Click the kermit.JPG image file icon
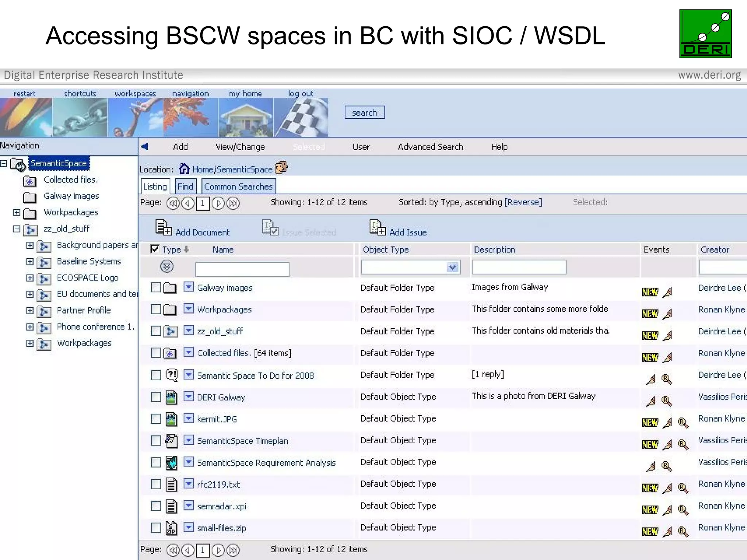The width and height of the screenshot is (747, 560). click(x=171, y=419)
